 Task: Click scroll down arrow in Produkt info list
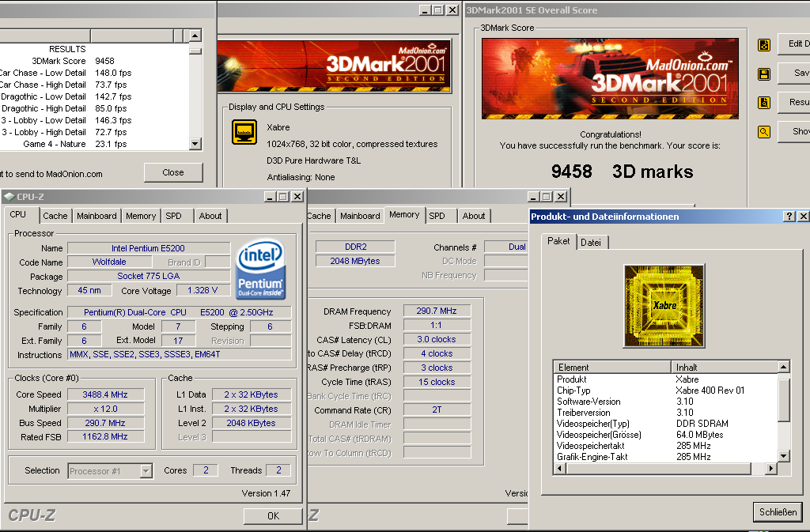click(784, 455)
